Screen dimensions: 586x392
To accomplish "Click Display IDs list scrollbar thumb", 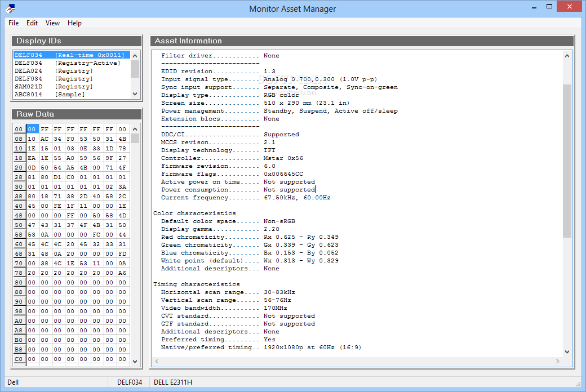I will [x=135, y=69].
